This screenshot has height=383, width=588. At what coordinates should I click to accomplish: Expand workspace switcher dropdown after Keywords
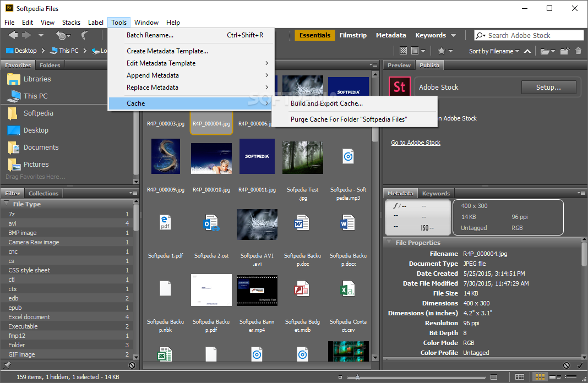click(x=453, y=35)
